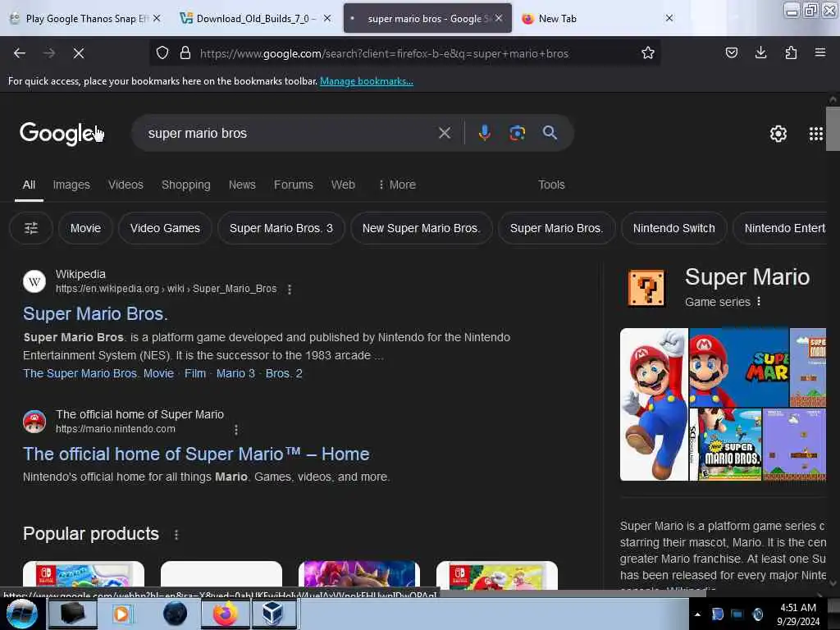Image resolution: width=840 pixels, height=630 pixels.
Task: Open options menu for Wikipedia result
Action: (x=290, y=290)
